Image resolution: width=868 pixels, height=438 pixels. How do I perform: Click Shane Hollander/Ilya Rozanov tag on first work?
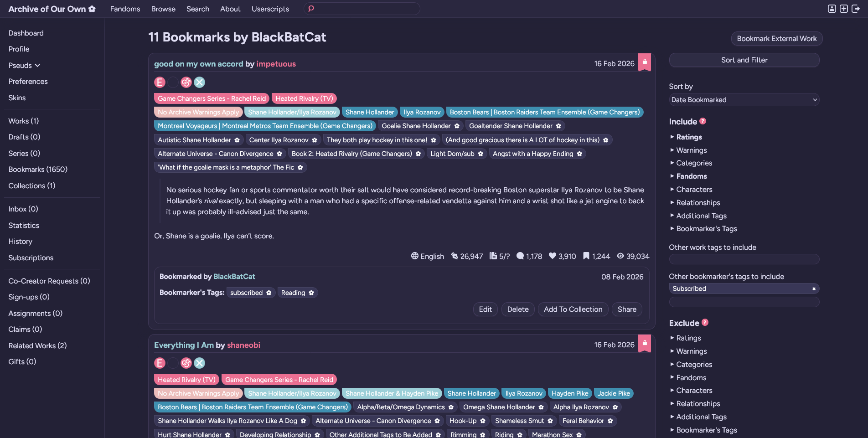[292, 112]
